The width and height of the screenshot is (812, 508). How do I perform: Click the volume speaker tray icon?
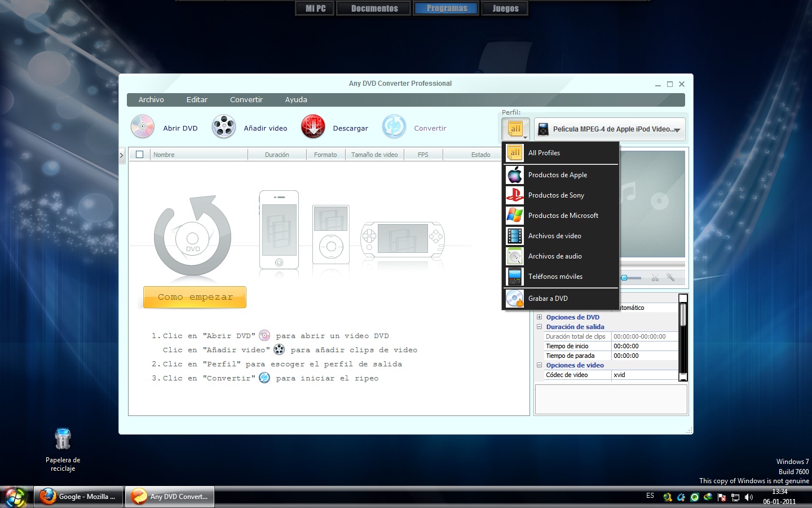(x=749, y=497)
